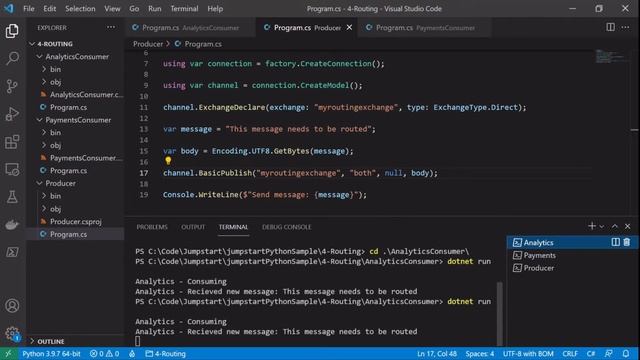
Task: Open editor more actions ellipsis
Action: [625, 27]
